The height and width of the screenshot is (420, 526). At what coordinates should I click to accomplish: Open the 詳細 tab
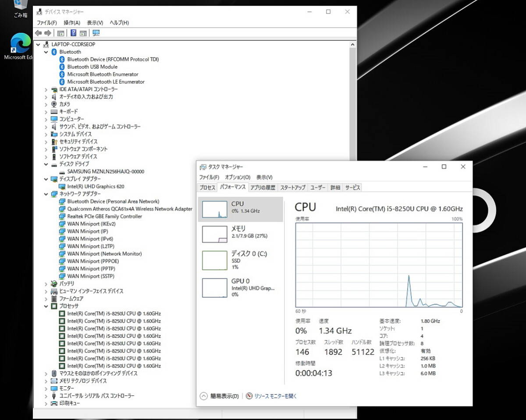[x=335, y=187]
